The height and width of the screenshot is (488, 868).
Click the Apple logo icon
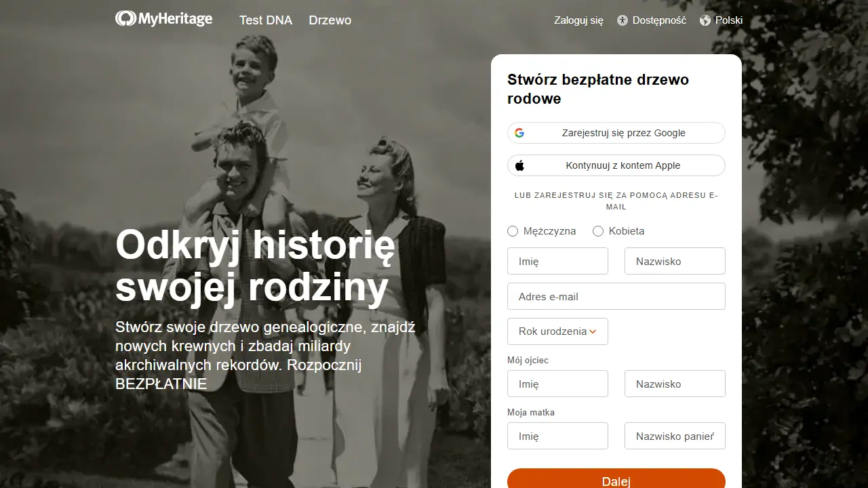[x=519, y=165]
